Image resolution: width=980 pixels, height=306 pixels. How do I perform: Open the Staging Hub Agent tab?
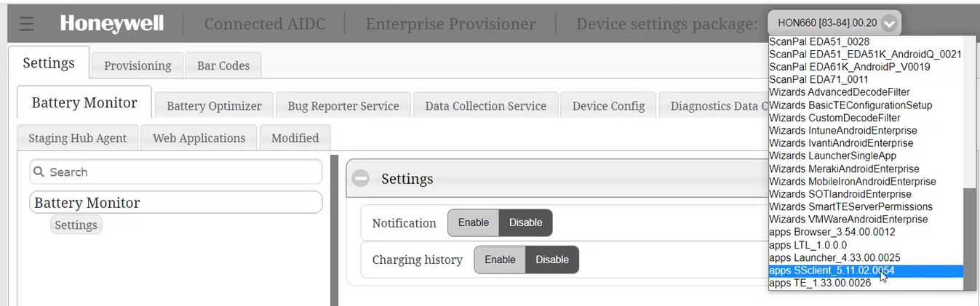coord(78,138)
